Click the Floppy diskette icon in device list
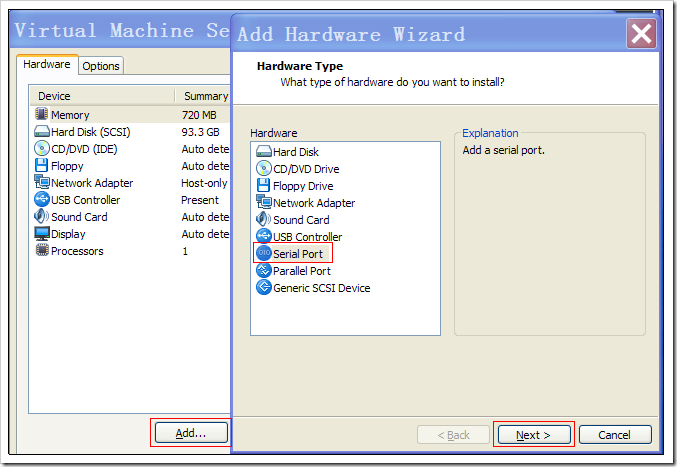The width and height of the screenshot is (677, 467). tap(41, 165)
